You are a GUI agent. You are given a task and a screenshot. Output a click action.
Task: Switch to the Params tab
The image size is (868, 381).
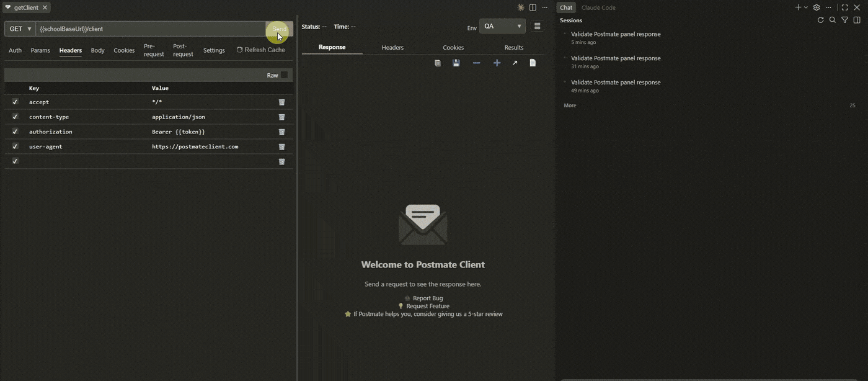pyautogui.click(x=40, y=50)
